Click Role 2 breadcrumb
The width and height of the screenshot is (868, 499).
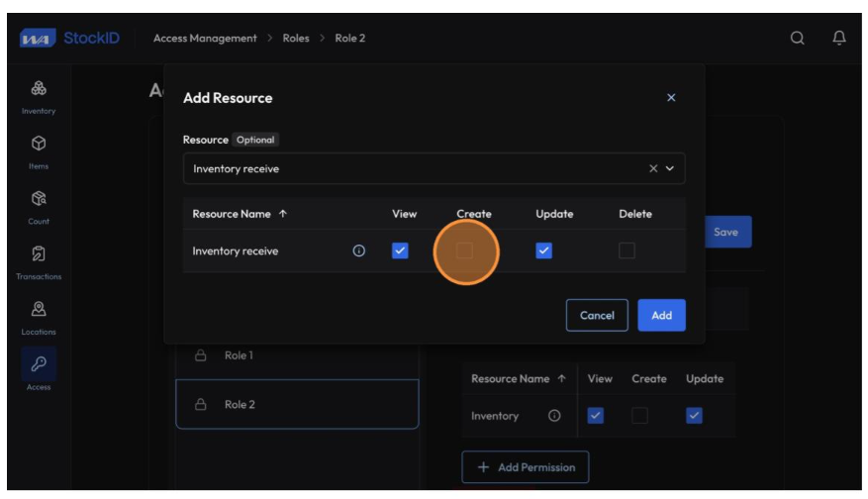pos(349,39)
